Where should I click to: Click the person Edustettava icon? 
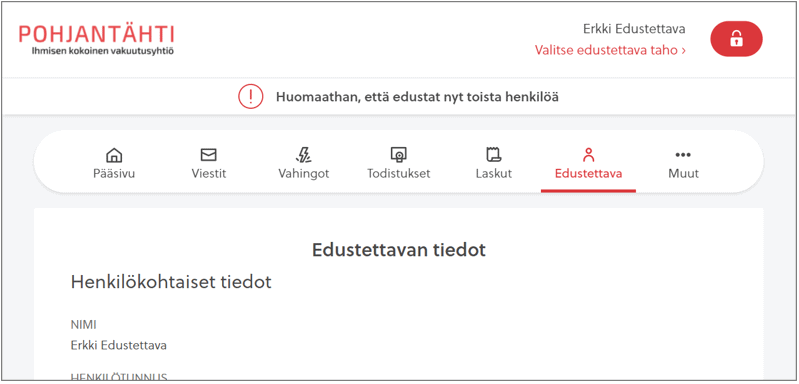[x=589, y=155]
